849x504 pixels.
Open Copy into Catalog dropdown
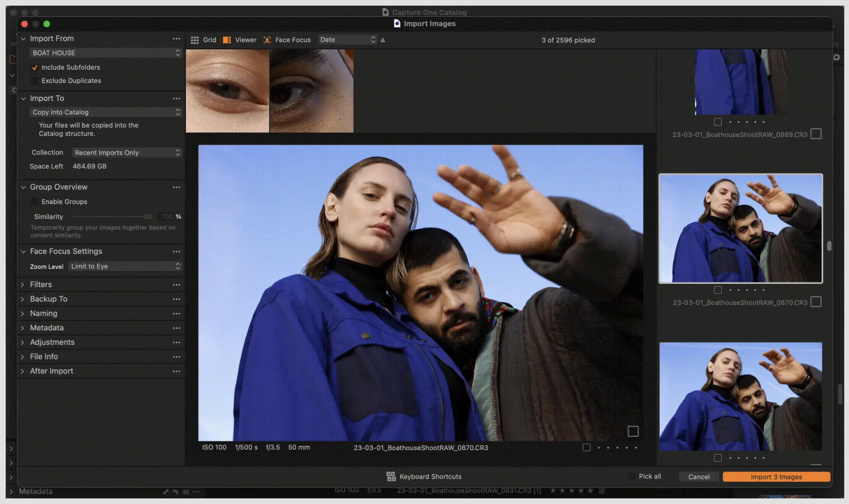106,112
